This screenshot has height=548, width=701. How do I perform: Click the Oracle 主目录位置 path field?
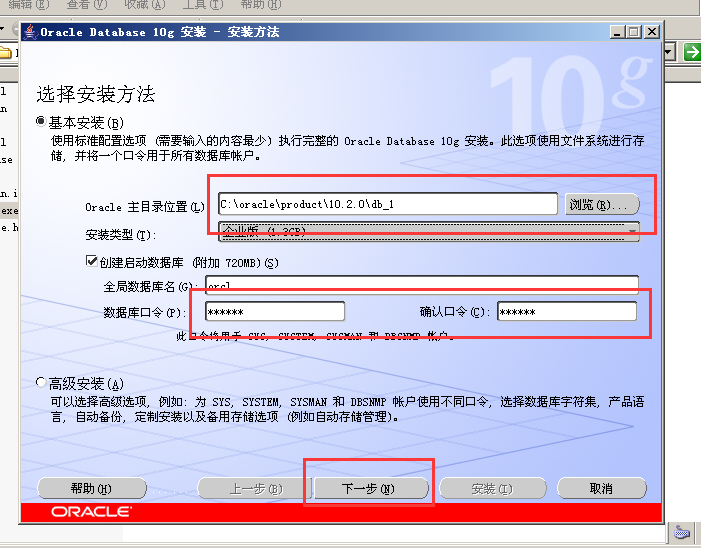coord(388,204)
